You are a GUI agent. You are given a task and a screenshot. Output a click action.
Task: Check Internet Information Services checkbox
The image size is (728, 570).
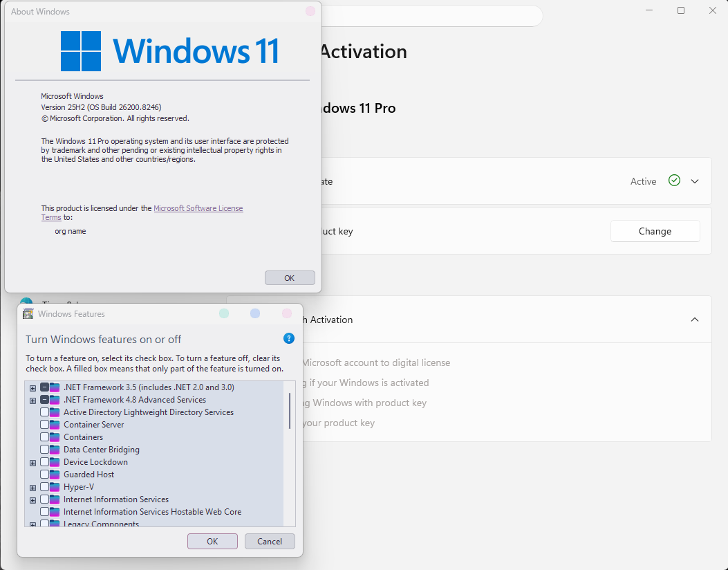click(x=44, y=499)
